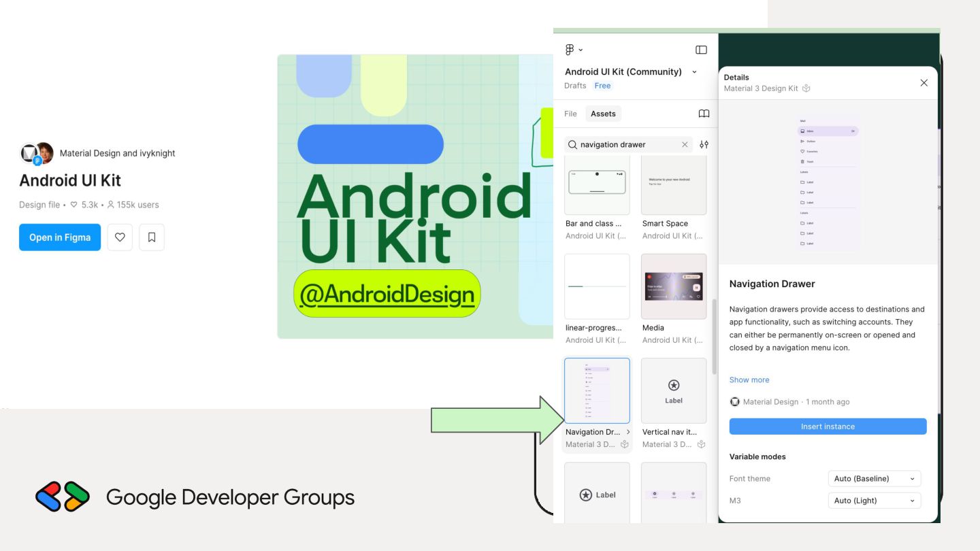Close the Details panel
Screen dimensions: 980x551
[x=924, y=83]
